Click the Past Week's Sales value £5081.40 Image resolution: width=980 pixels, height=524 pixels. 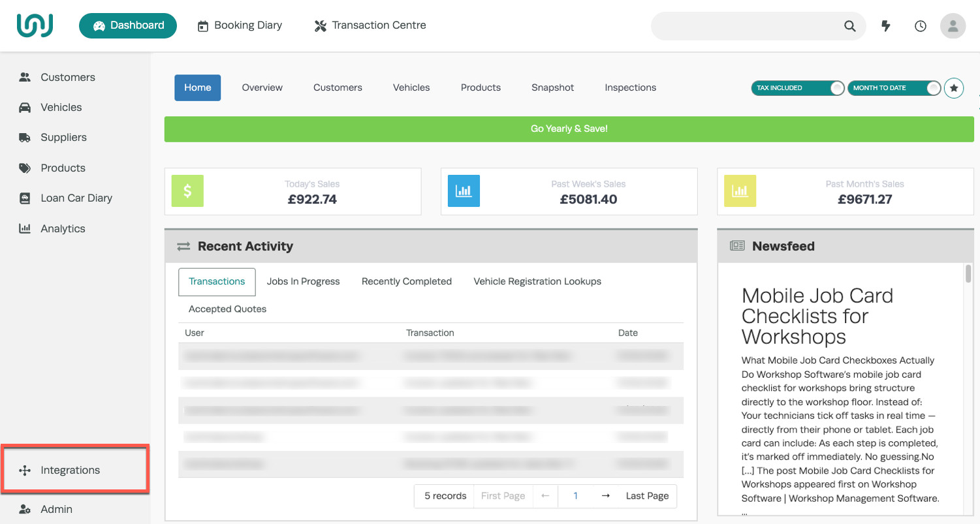(588, 200)
